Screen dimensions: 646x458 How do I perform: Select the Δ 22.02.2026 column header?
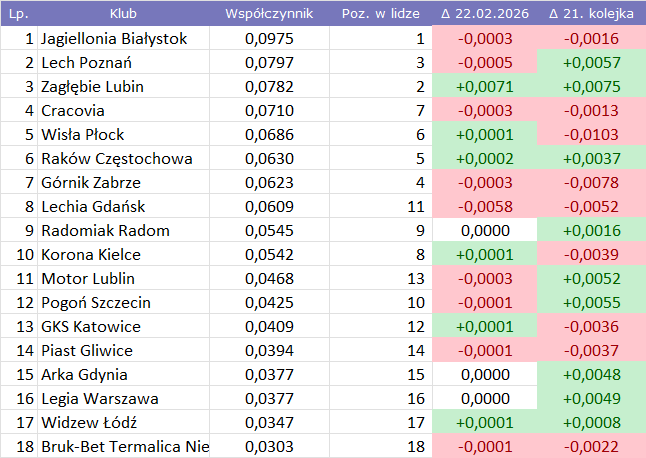(484, 14)
